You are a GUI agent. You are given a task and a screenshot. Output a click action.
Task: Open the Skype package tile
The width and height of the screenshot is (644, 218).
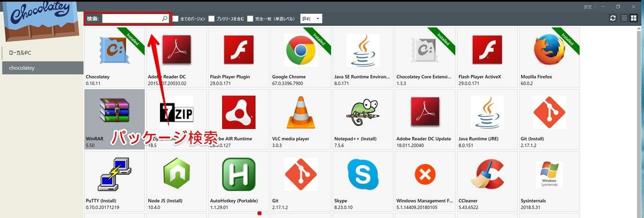pyautogui.click(x=363, y=182)
